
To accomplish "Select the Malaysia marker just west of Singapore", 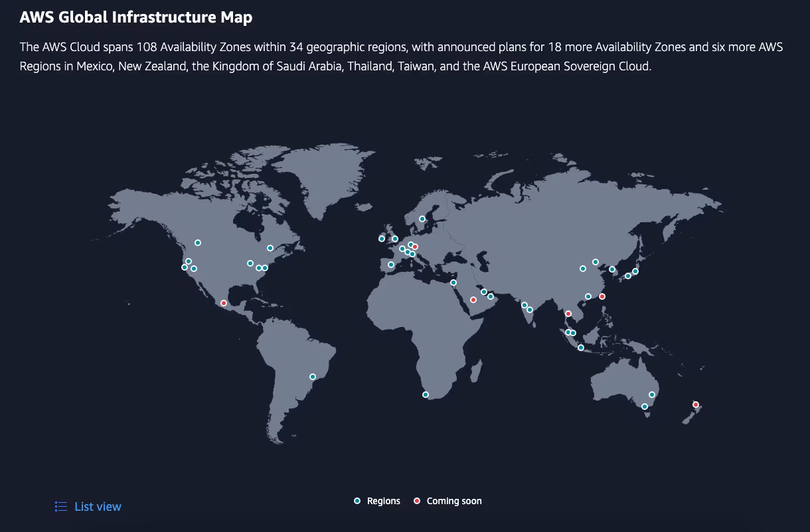I will point(568,332).
